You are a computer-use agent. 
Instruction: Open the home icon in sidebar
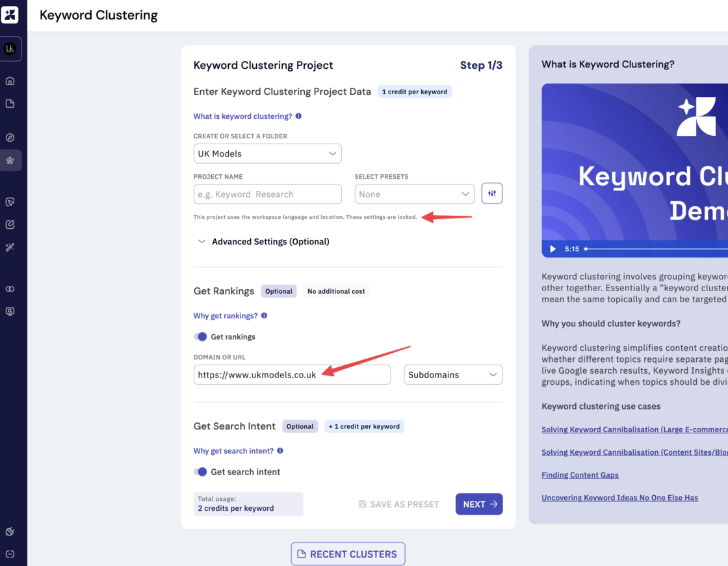point(10,81)
